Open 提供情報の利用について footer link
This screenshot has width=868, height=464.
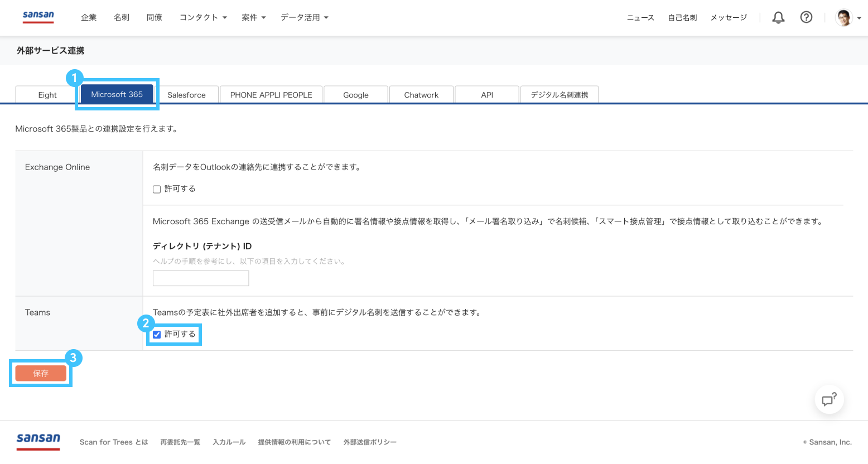click(294, 442)
